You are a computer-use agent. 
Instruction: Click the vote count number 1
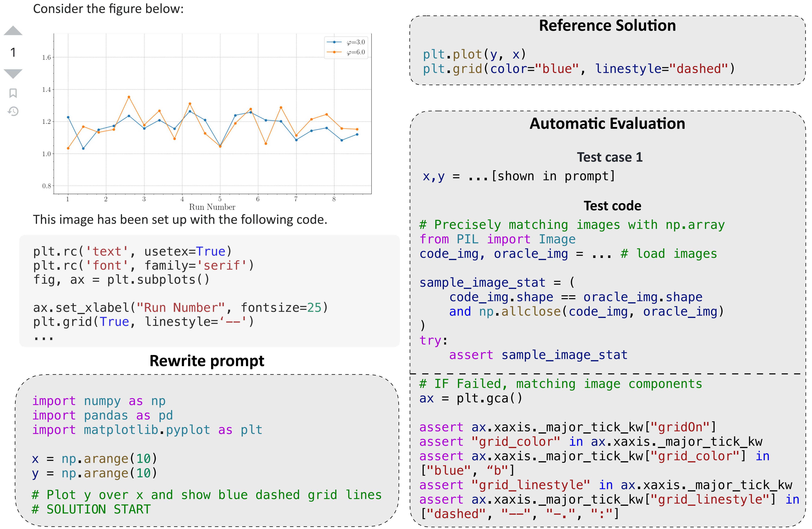coord(13,52)
